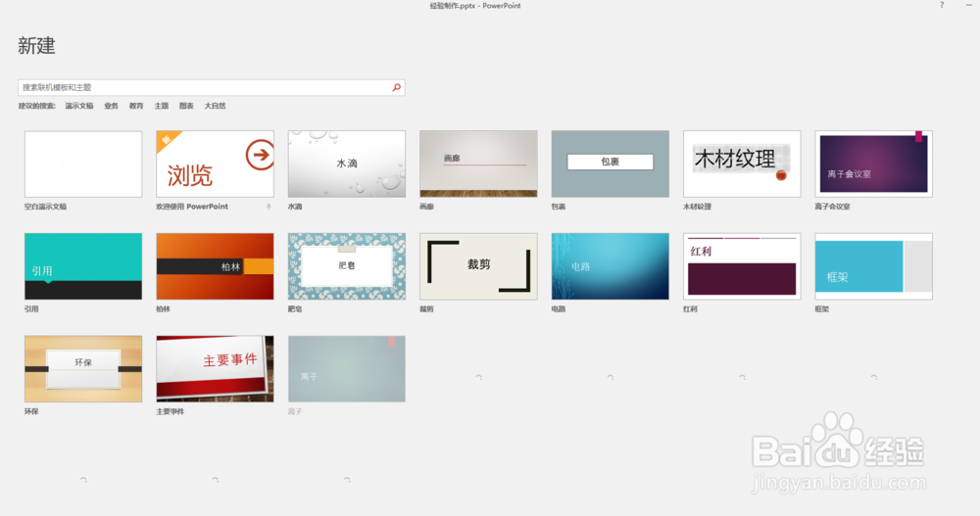Search suggested term 图表
The width and height of the screenshot is (980, 516).
tap(186, 106)
